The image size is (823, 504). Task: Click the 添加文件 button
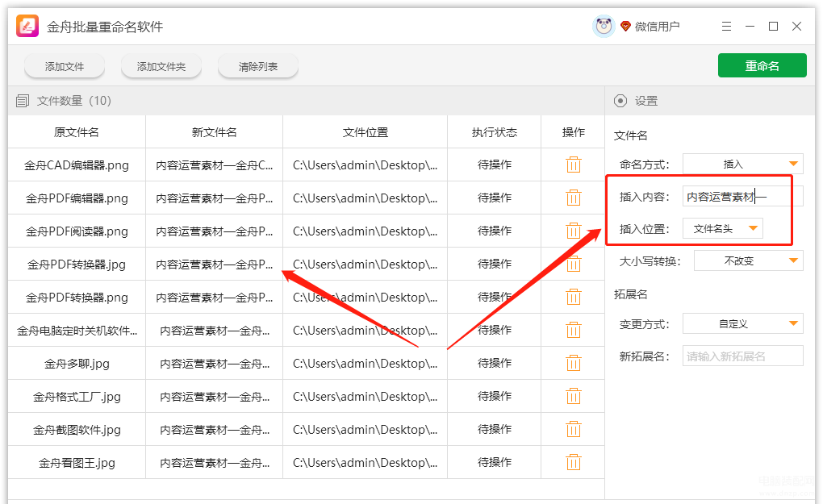pos(65,67)
